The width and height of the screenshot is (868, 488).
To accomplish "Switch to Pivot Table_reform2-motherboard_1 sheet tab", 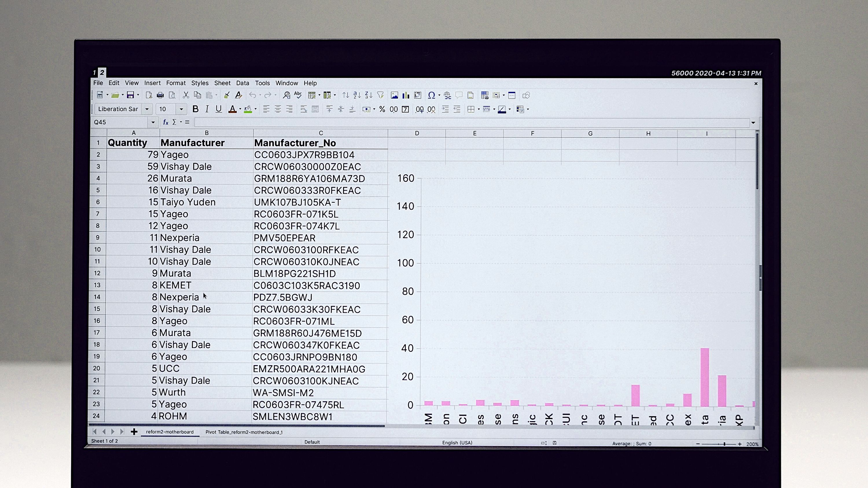I will click(244, 432).
